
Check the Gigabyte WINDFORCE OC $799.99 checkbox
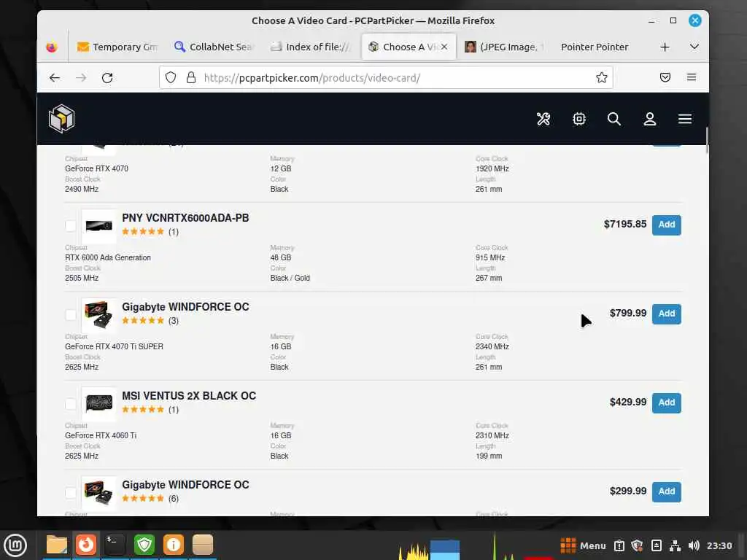click(71, 315)
